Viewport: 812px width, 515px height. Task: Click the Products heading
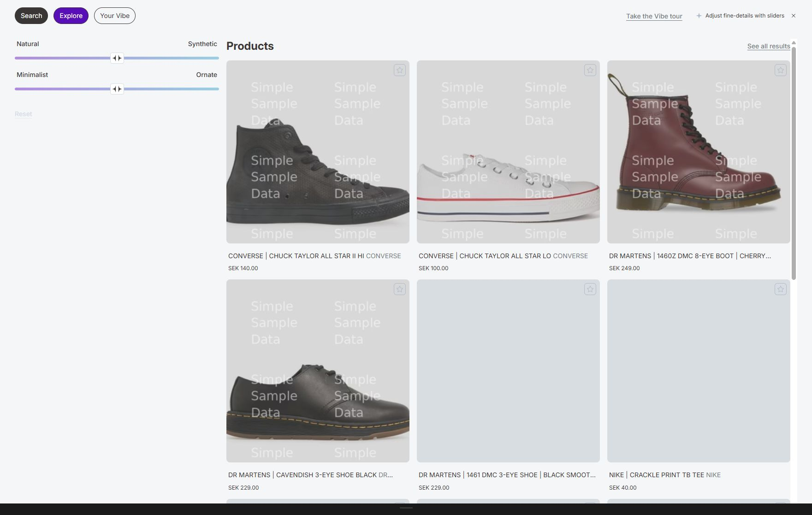(250, 46)
